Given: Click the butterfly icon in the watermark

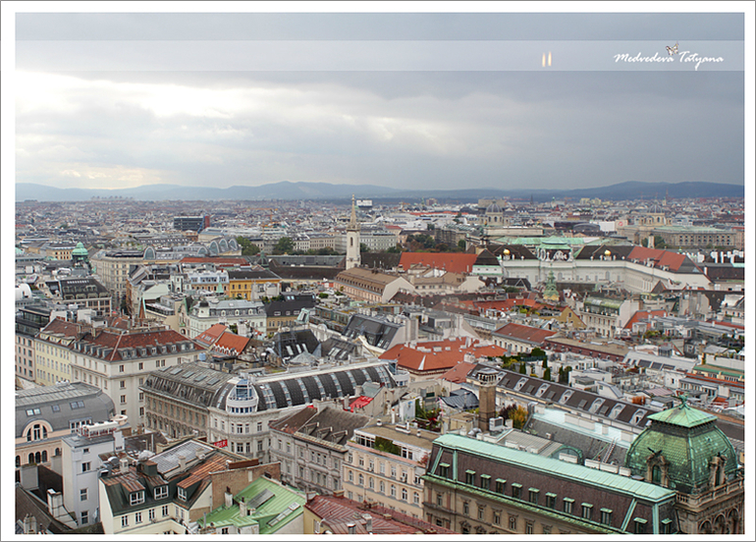Looking at the screenshot, I should 673,48.
